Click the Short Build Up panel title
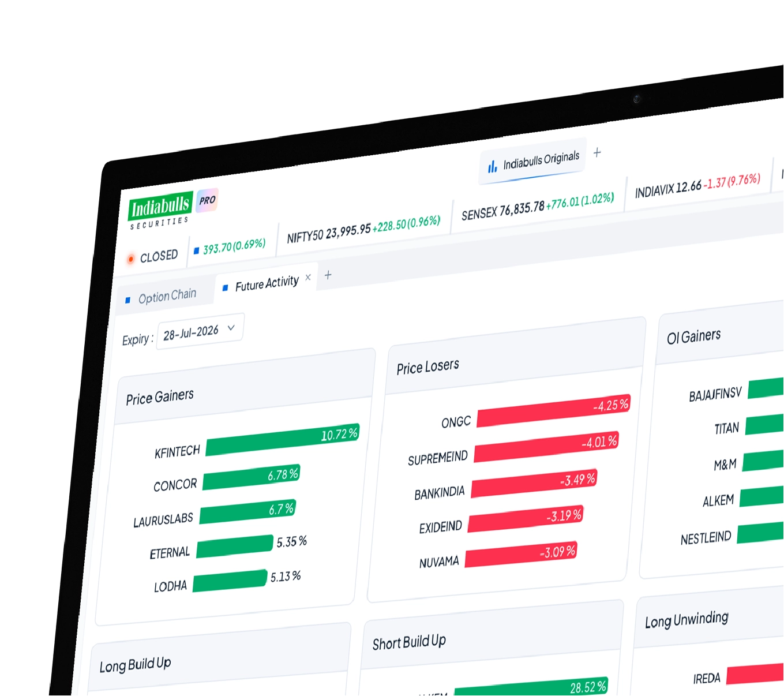The width and height of the screenshot is (784, 696). pyautogui.click(x=409, y=642)
